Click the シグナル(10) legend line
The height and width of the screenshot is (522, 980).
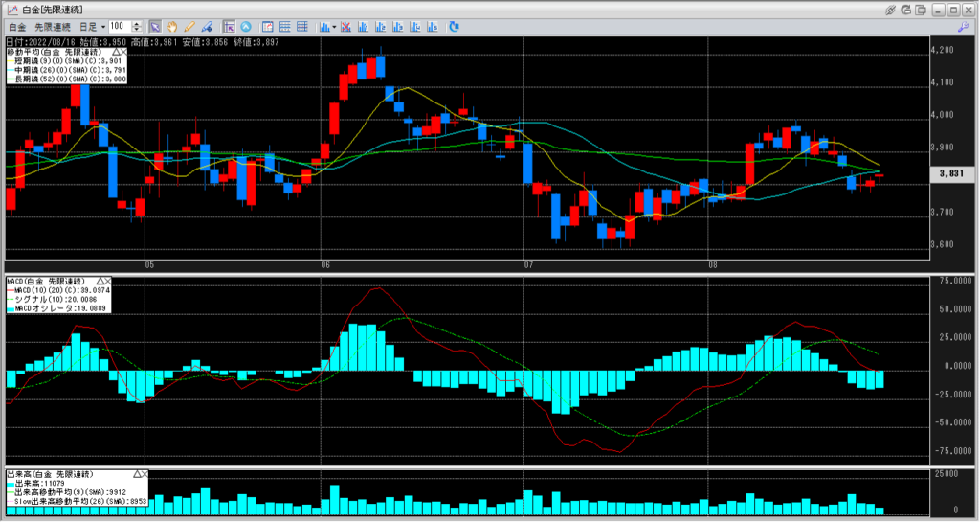(52, 300)
